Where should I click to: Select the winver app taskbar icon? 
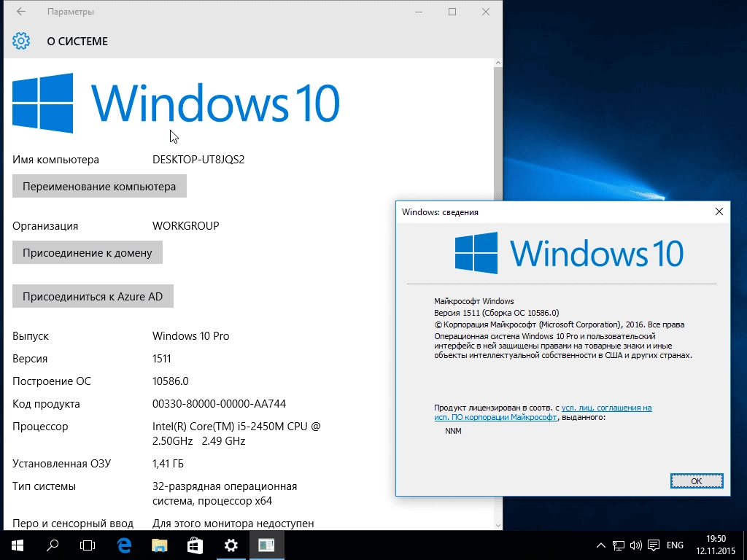pos(267,545)
